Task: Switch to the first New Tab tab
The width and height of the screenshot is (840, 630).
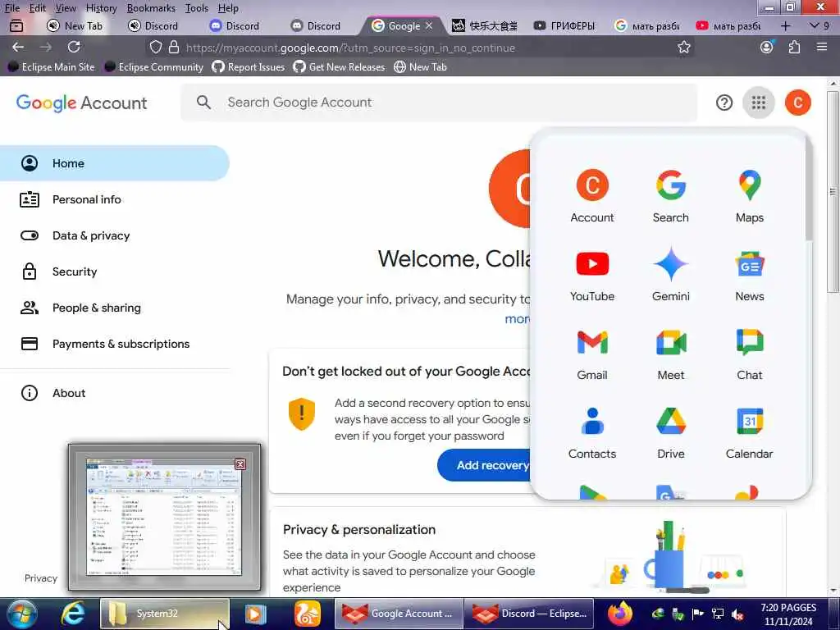Action: click(x=75, y=25)
